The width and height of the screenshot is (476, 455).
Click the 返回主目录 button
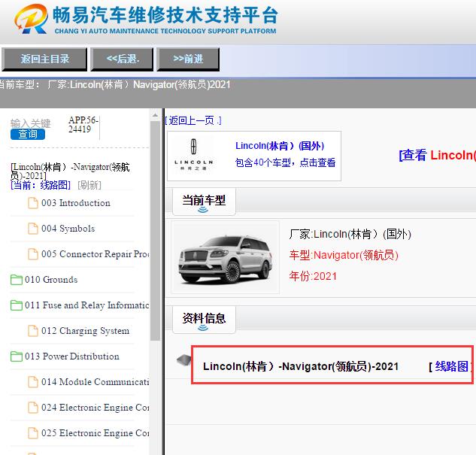(44, 59)
